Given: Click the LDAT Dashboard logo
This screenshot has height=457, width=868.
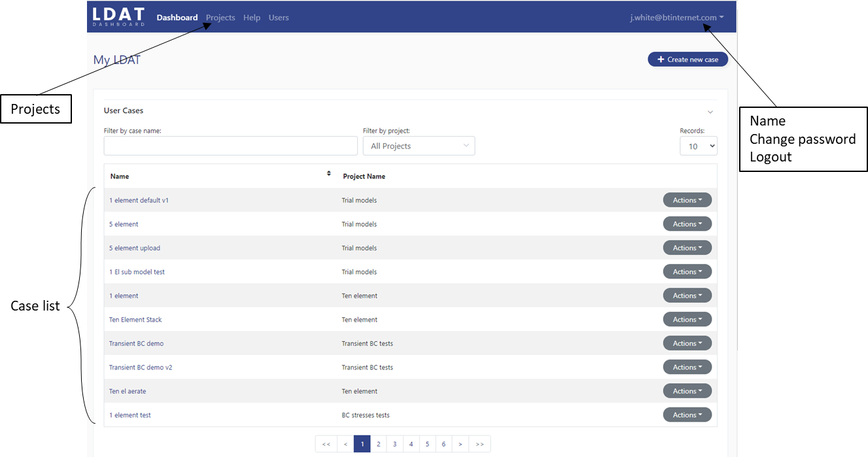Looking at the screenshot, I should 118,17.
